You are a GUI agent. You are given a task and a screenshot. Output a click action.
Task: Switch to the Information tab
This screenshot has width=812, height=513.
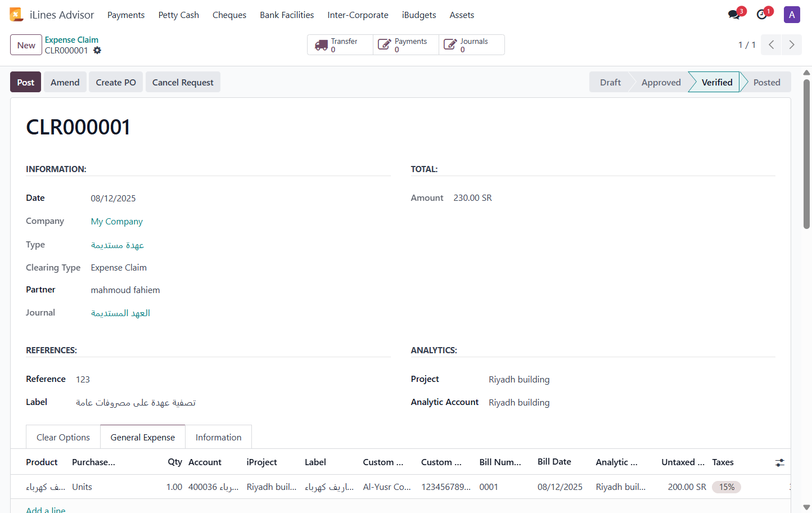(218, 437)
